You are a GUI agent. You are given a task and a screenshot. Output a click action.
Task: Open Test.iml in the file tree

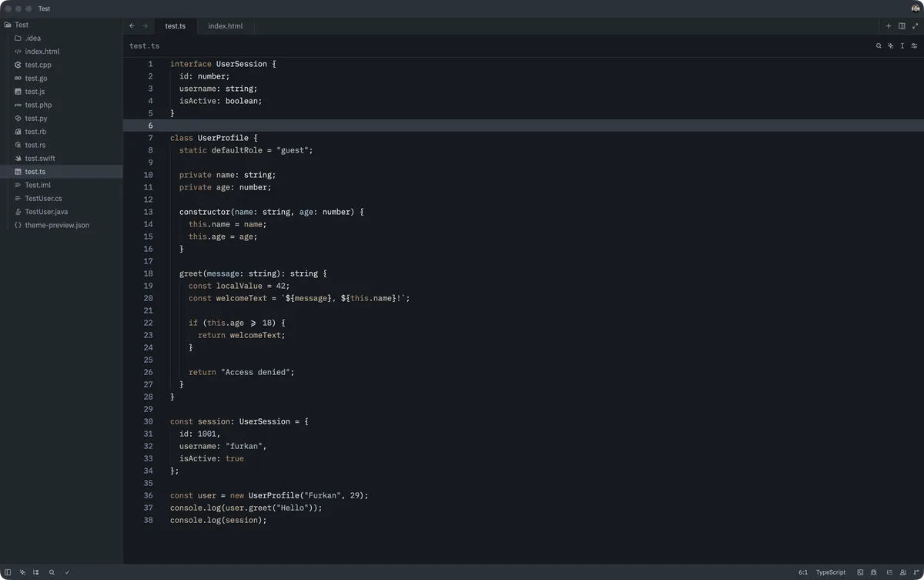coord(62,185)
